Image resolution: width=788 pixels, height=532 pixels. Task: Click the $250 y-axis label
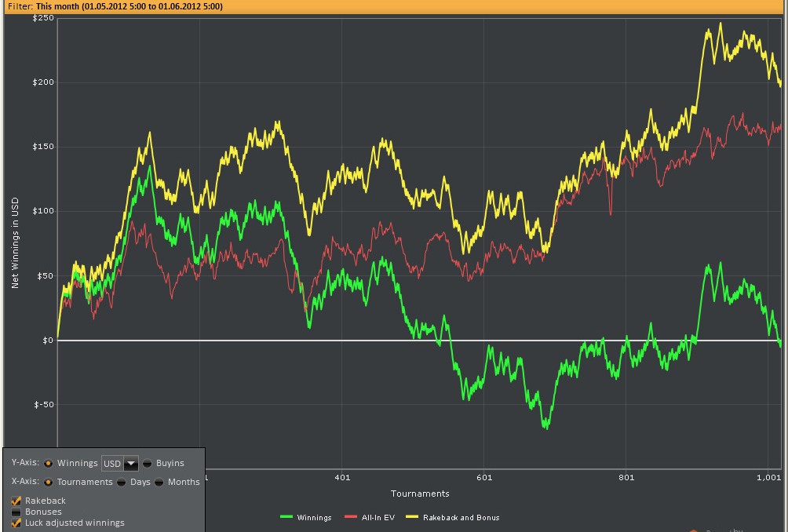[x=43, y=18]
